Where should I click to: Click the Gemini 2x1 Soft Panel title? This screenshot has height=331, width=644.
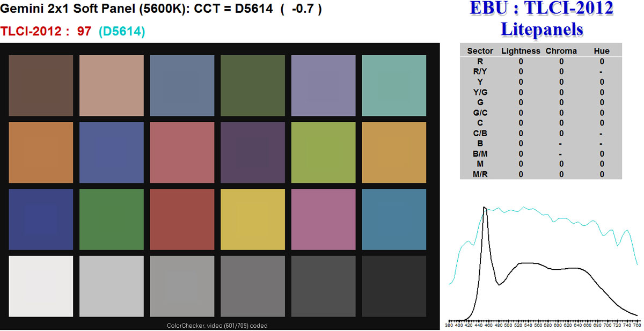coord(162,10)
